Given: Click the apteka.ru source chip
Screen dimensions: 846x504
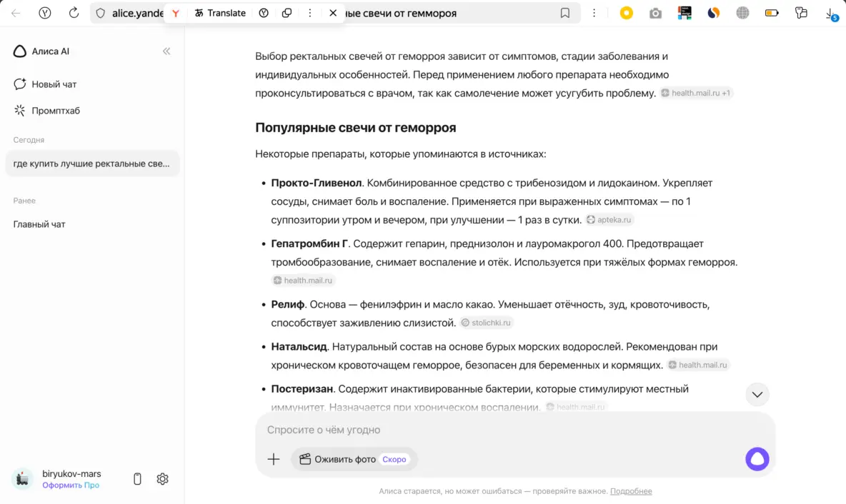Looking at the screenshot, I should pyautogui.click(x=609, y=220).
